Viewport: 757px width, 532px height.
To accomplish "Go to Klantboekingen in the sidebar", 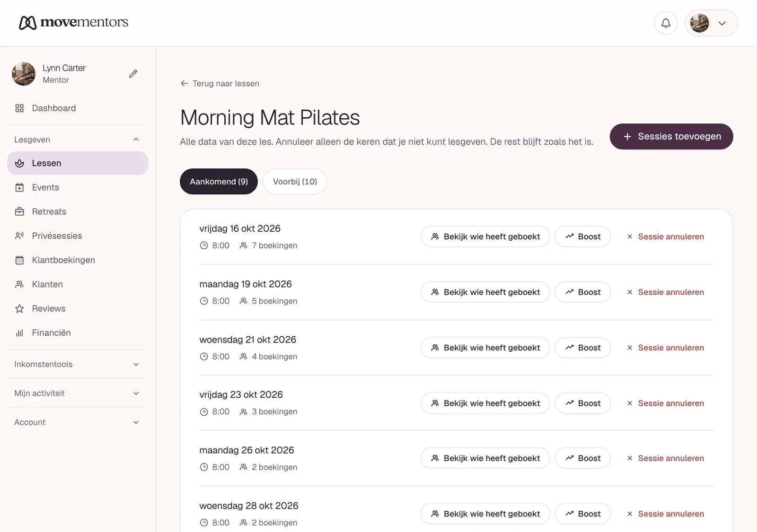I will click(x=78, y=260).
